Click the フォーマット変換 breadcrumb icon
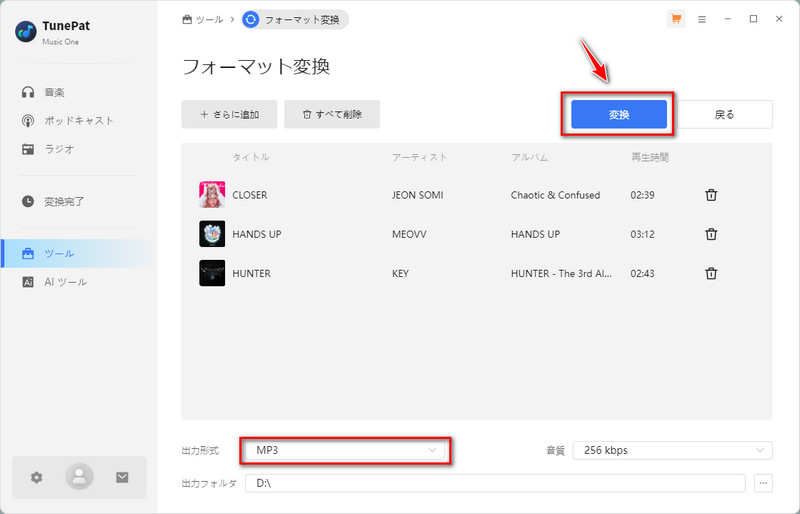 point(251,19)
